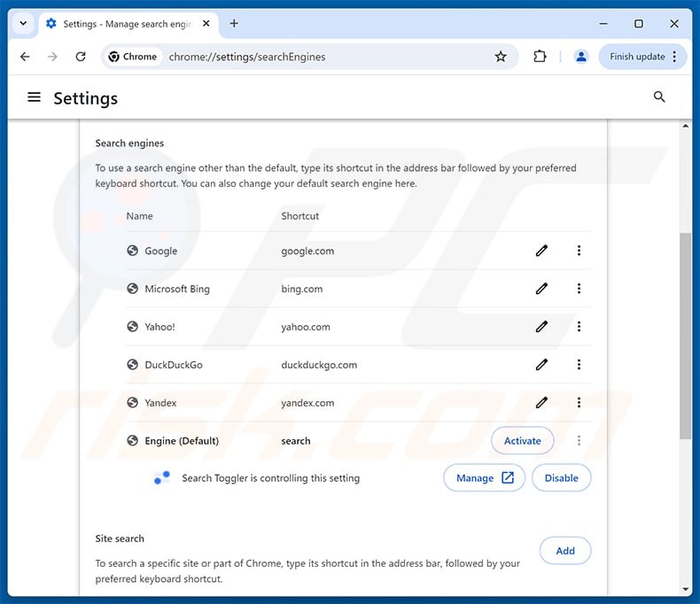This screenshot has width=700, height=604.
Task: Open a new tab with plus button
Action: coord(234,23)
